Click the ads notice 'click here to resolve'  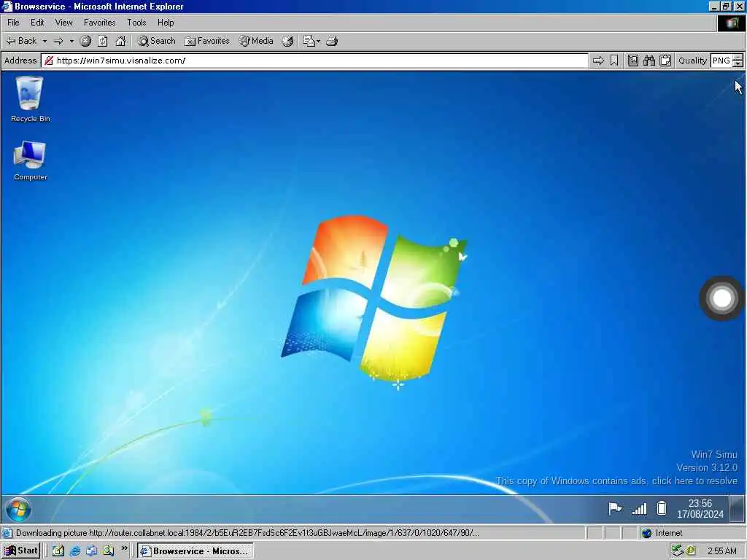coord(616,481)
